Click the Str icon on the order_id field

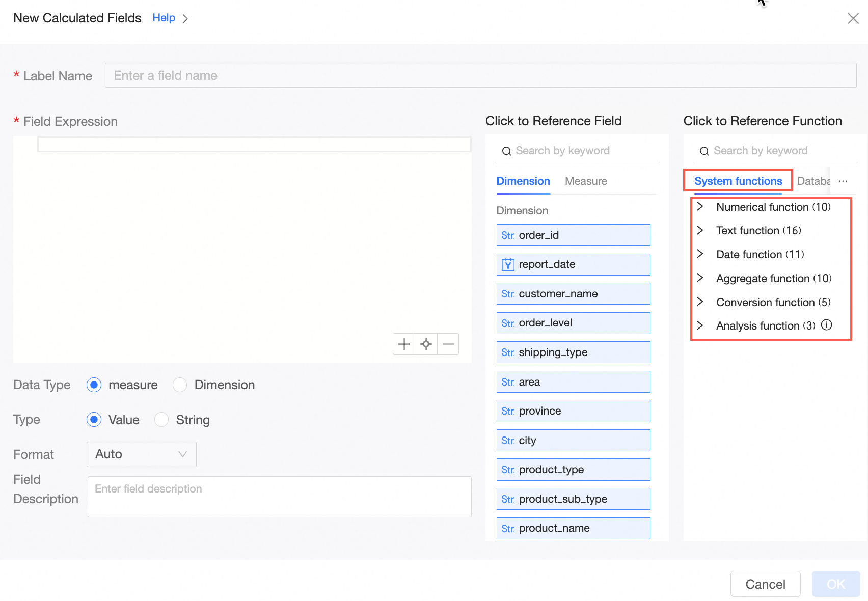click(508, 235)
